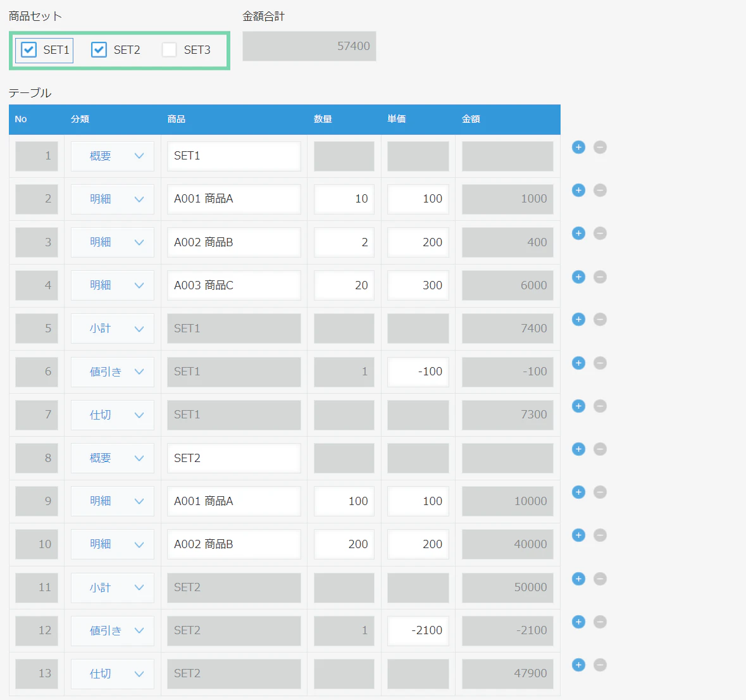Image resolution: width=746 pixels, height=700 pixels.
Task: Open the 仕切 dropdown in row 13
Action: [112, 674]
